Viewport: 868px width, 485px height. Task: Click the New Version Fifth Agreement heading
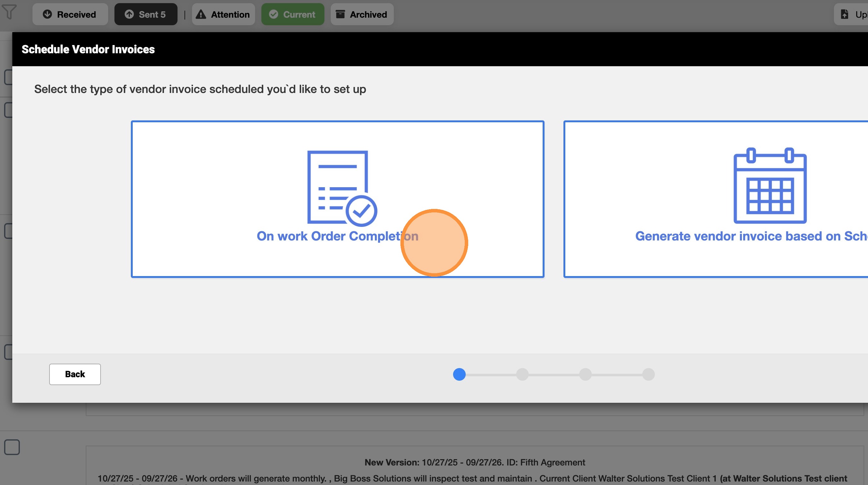point(475,462)
